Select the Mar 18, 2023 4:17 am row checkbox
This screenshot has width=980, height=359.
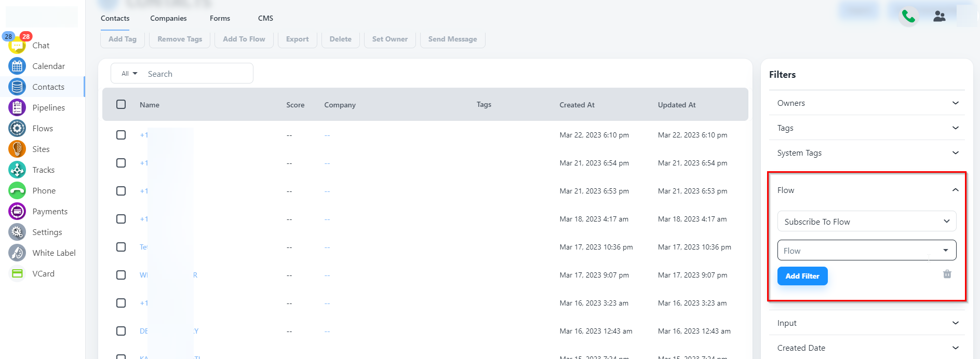[x=121, y=219]
